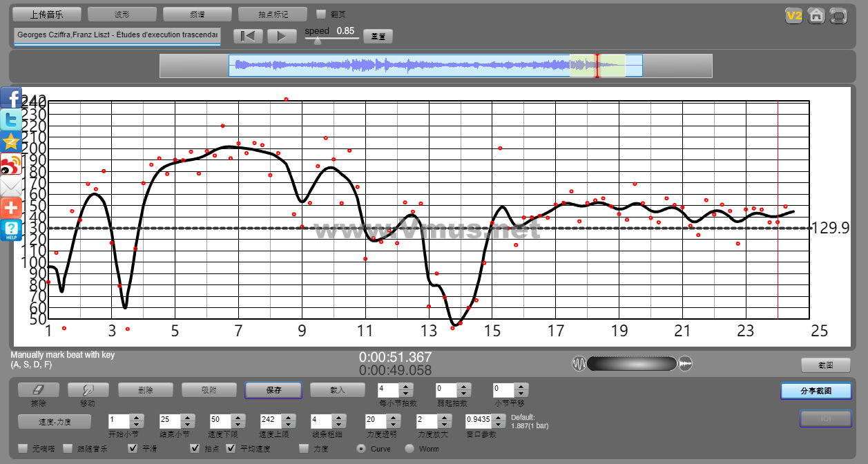Toggle fullscreen with the top-right icon
The width and height of the screenshot is (868, 464).
click(x=838, y=15)
